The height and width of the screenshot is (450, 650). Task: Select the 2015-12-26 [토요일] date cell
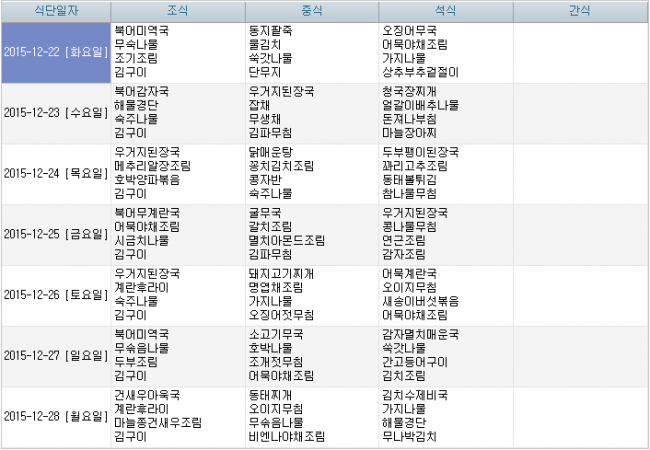[x=55, y=295]
